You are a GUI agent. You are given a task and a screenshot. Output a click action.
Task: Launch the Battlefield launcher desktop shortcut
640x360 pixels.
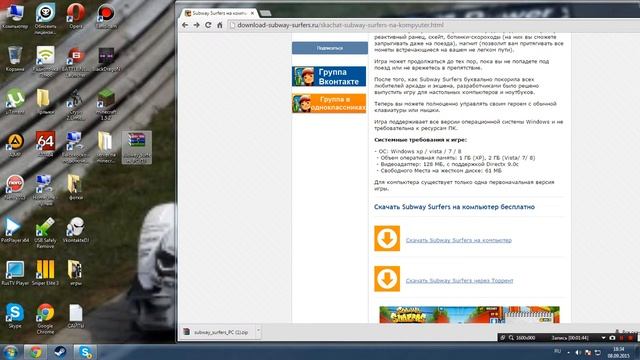click(76, 61)
